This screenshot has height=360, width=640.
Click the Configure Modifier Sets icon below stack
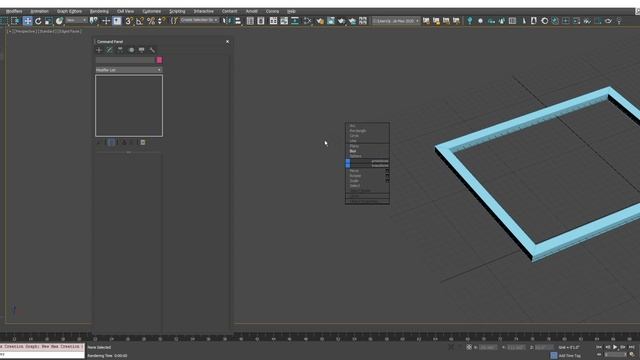click(142, 142)
